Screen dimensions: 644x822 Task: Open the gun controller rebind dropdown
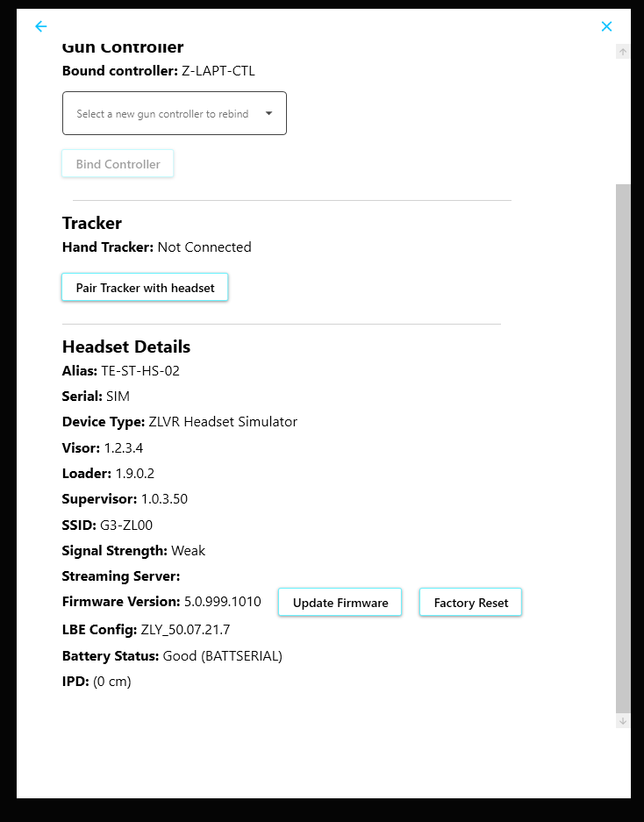pyautogui.click(x=175, y=113)
